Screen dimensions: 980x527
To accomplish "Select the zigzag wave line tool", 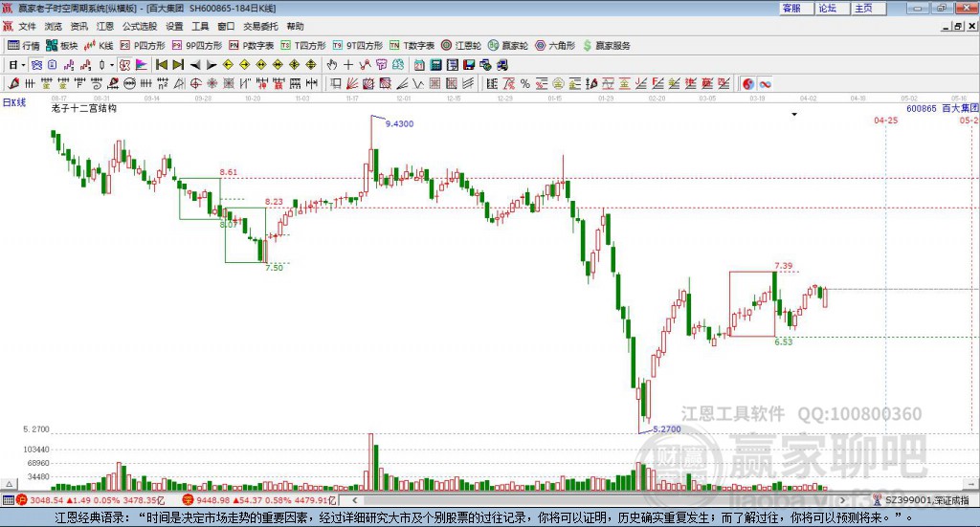I will [418, 83].
